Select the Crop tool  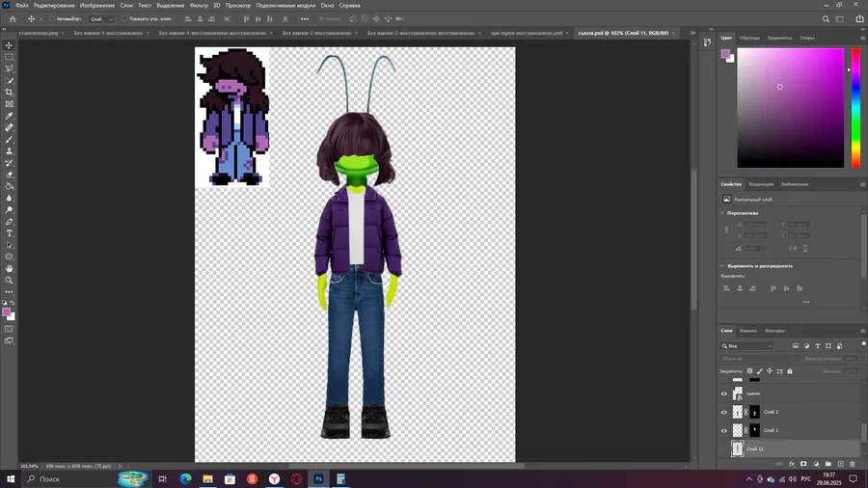pos(9,93)
